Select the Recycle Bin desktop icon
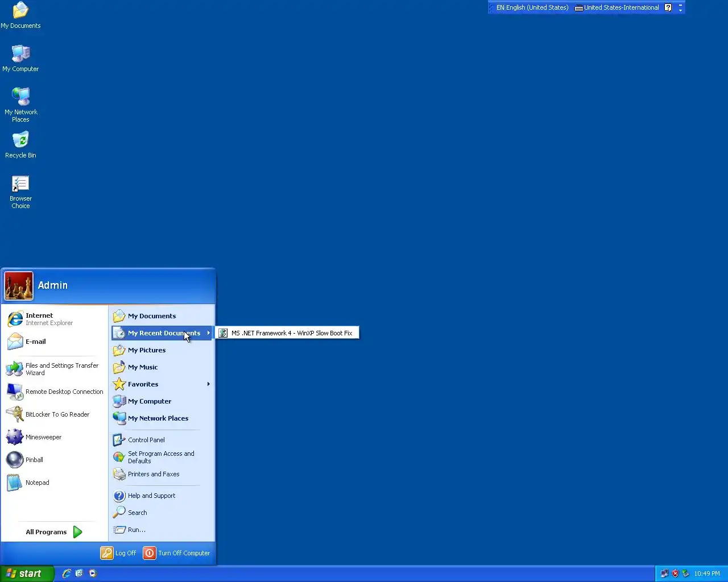 (x=20, y=145)
